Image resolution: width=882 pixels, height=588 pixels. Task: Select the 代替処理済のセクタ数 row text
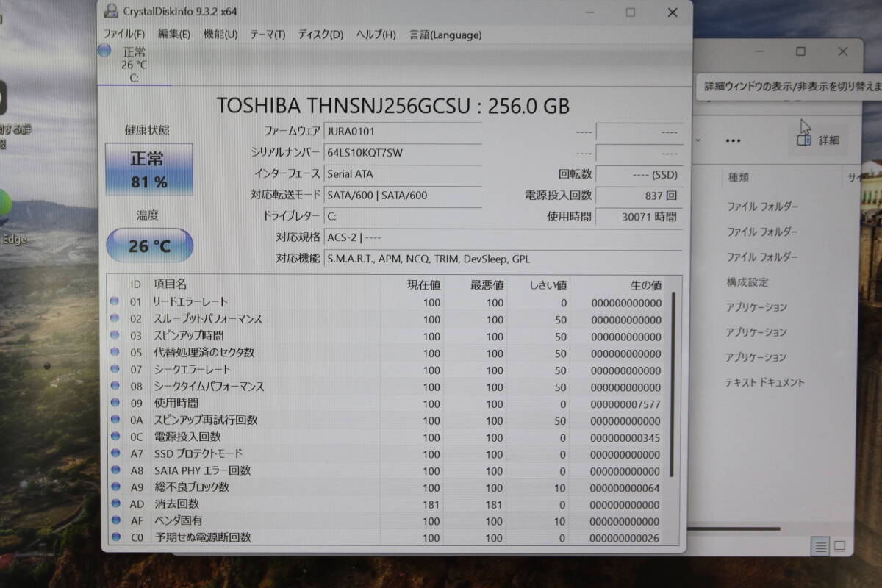click(x=204, y=352)
